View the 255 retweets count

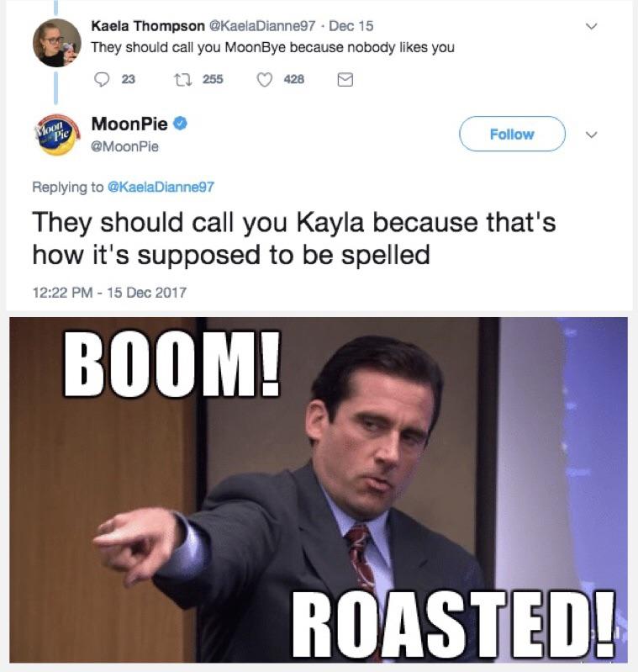[x=213, y=79]
